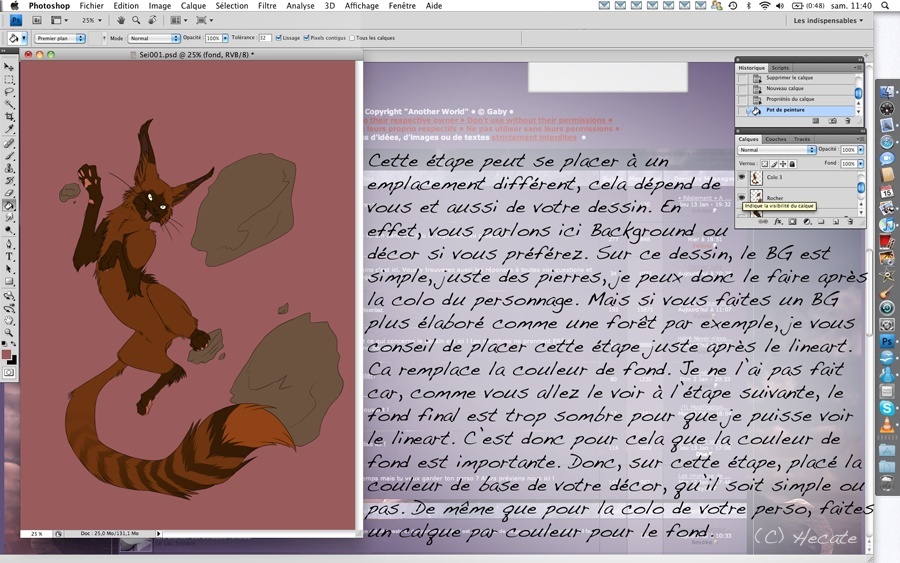Open the Calque menu
900x563 pixels.
(193, 6)
